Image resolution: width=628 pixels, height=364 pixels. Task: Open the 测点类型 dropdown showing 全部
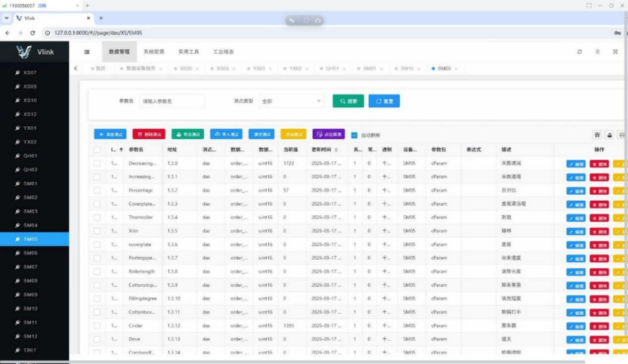click(291, 101)
